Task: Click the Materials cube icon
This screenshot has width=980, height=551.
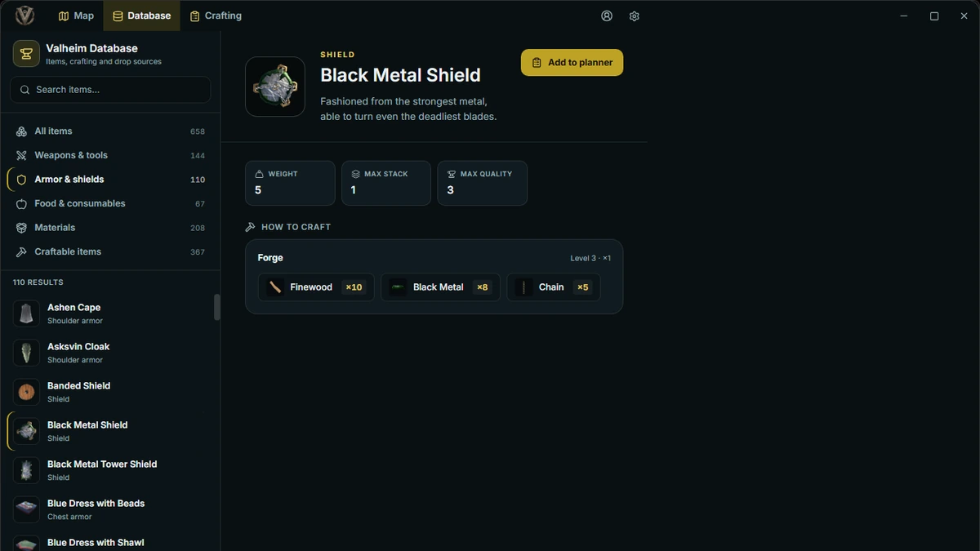Action: click(x=21, y=228)
